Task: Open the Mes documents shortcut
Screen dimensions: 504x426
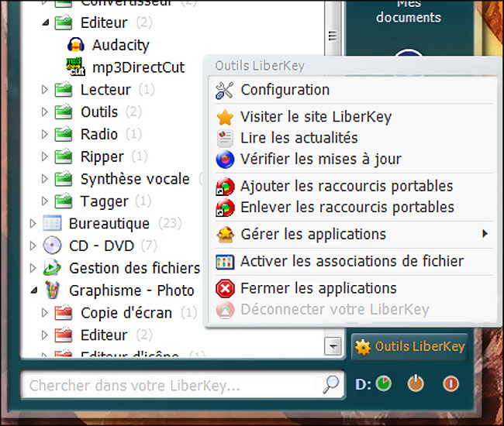Action: (408, 12)
